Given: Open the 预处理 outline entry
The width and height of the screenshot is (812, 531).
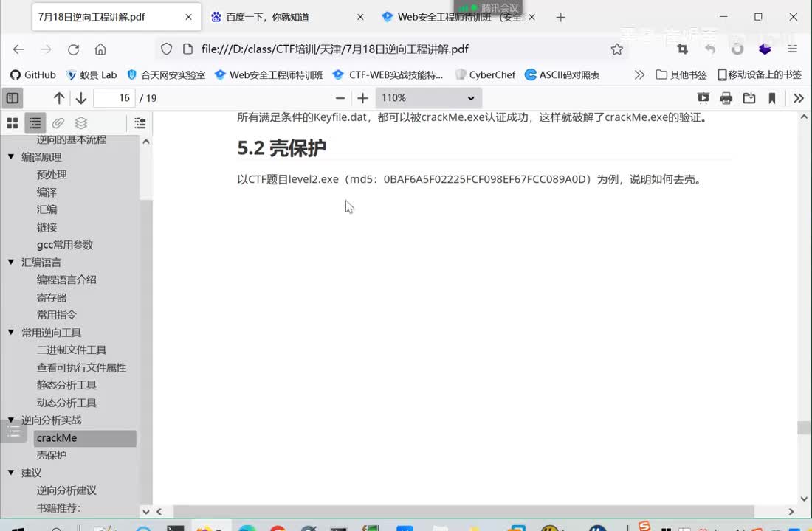Looking at the screenshot, I should pyautogui.click(x=52, y=174).
